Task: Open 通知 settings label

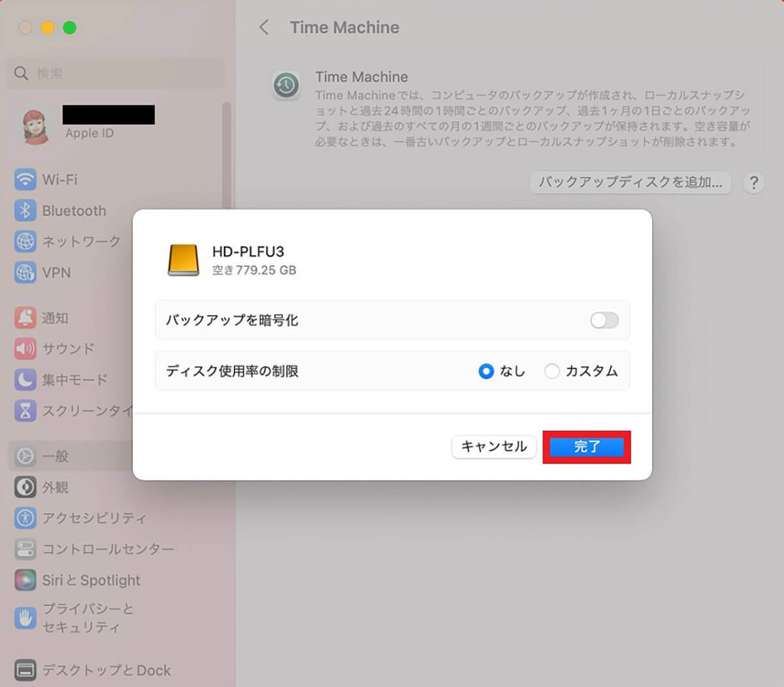Action: (x=55, y=318)
